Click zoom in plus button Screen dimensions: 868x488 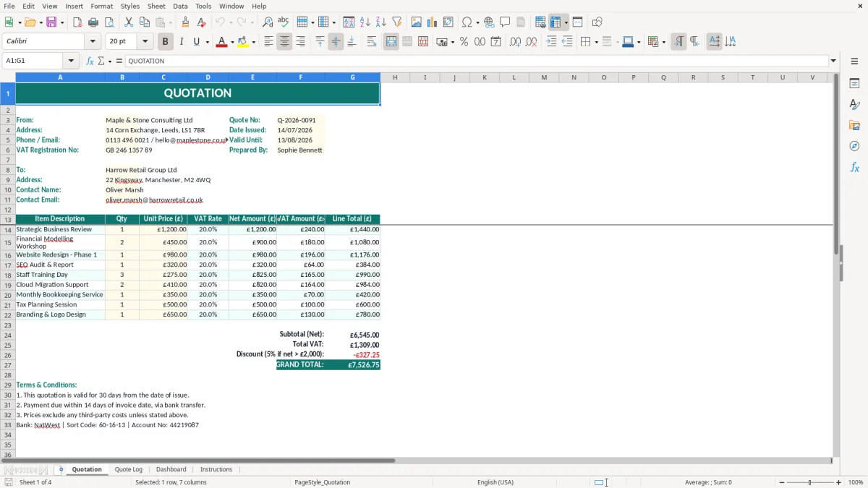click(x=839, y=482)
